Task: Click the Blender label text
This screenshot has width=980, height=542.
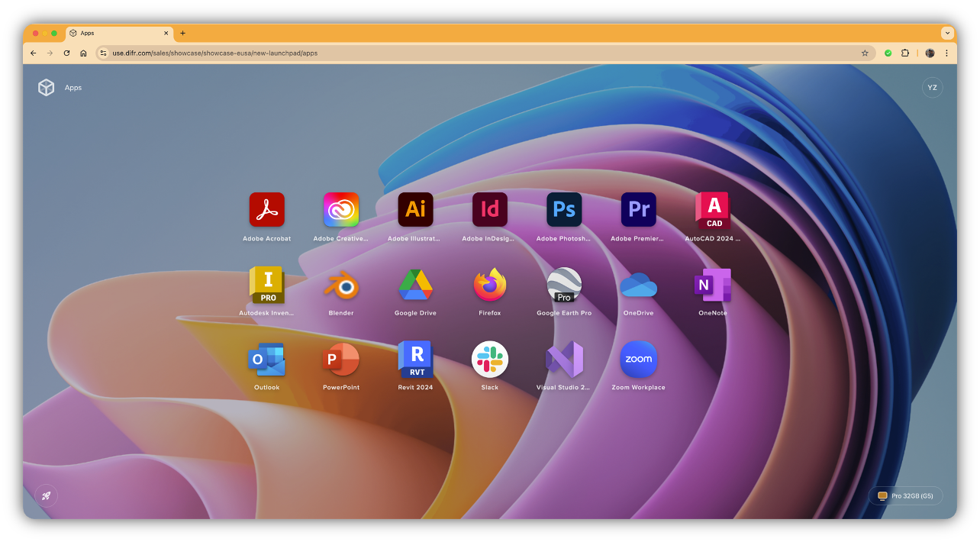Action: [x=341, y=313]
